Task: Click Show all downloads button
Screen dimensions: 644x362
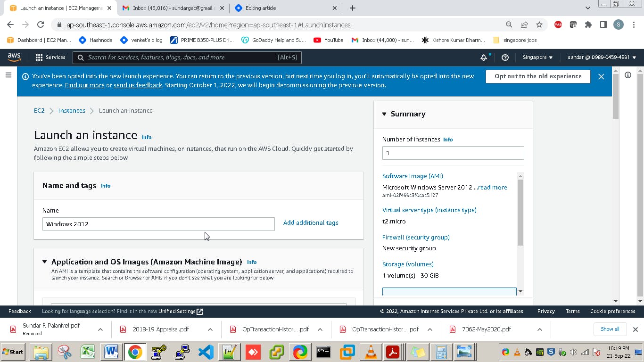Action: pyautogui.click(x=610, y=329)
